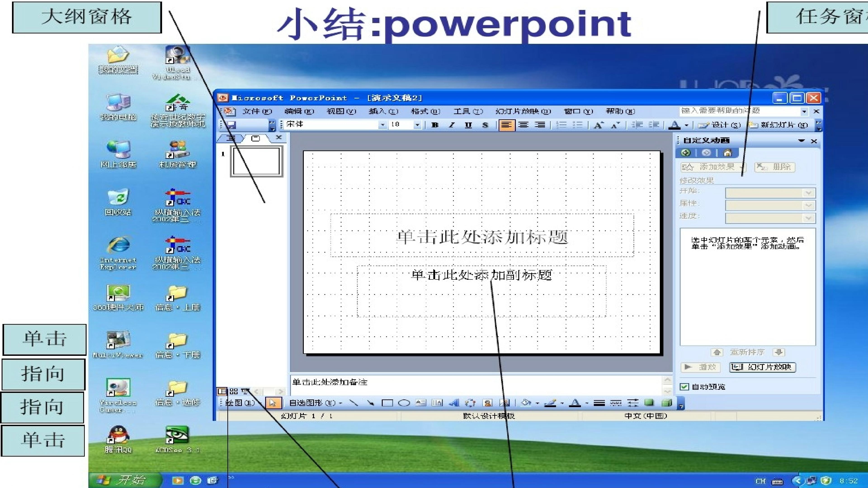Select the Arrow line drawing tool
The height and width of the screenshot is (488, 868).
coord(370,403)
